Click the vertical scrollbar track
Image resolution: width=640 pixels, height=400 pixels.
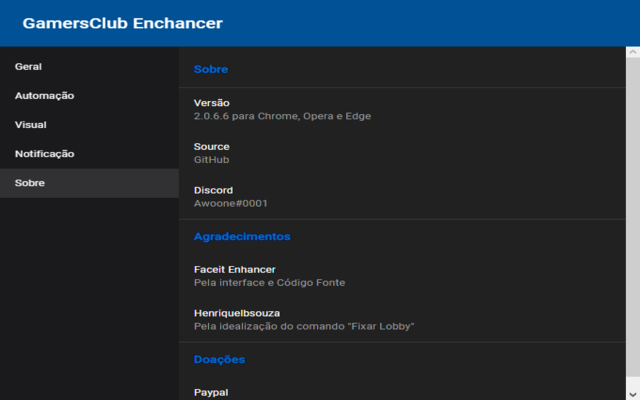click(633, 223)
